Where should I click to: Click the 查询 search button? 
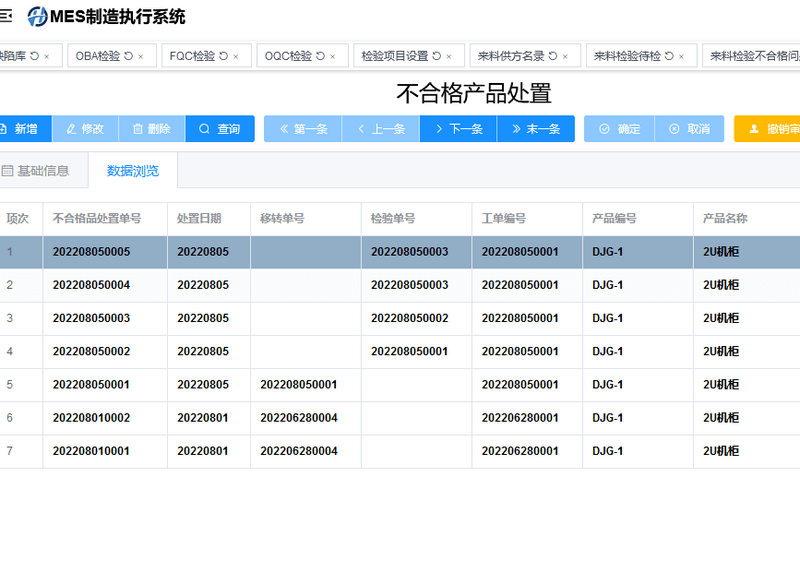pyautogui.click(x=220, y=129)
